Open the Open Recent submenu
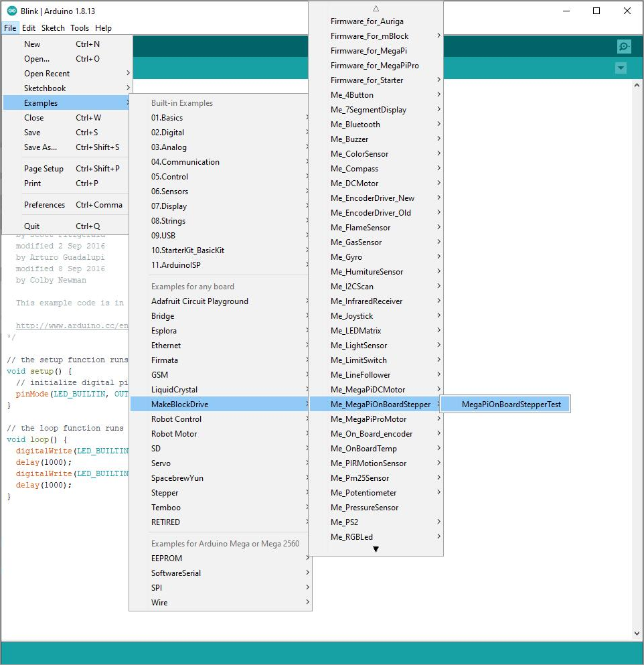The width and height of the screenshot is (644, 665). [46, 74]
